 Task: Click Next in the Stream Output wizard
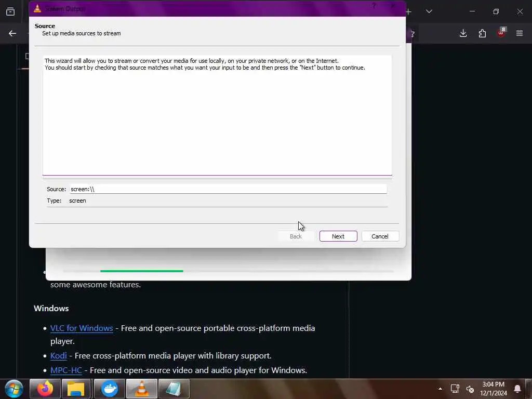point(338,236)
